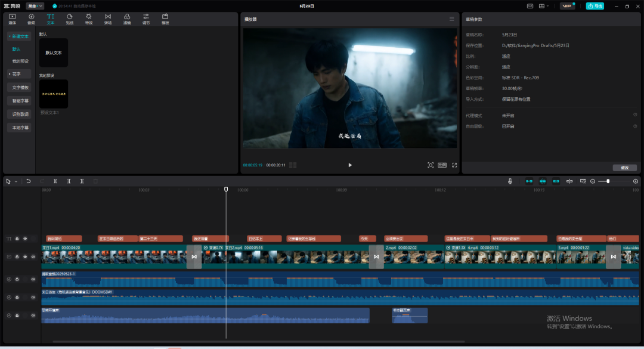
Task: Toggle track linkage
Action: point(556,181)
